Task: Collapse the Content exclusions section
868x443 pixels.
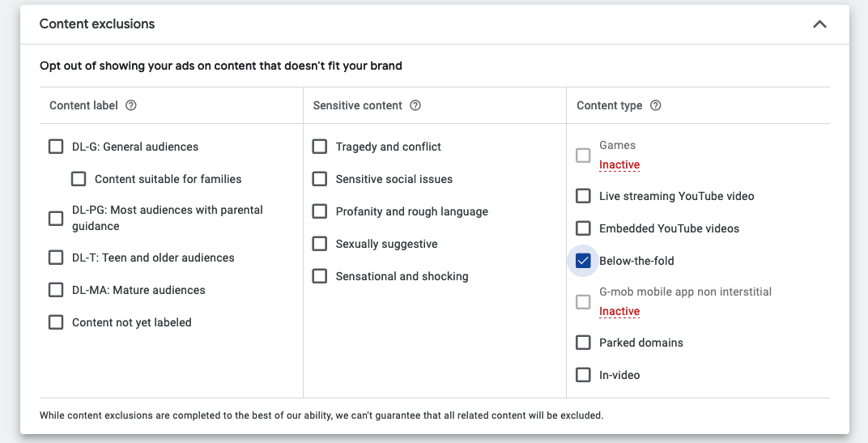Action: click(x=819, y=23)
